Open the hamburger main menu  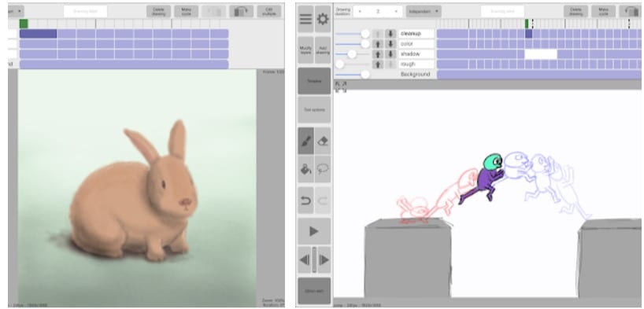point(305,19)
